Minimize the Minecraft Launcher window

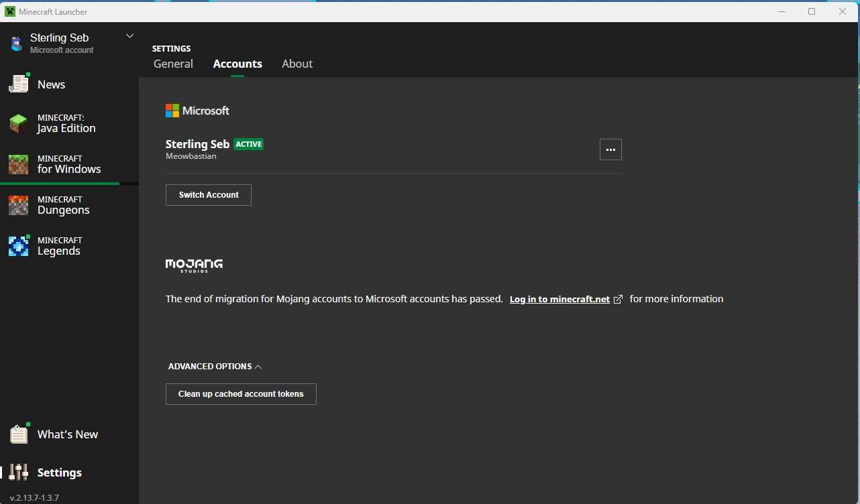coord(782,11)
